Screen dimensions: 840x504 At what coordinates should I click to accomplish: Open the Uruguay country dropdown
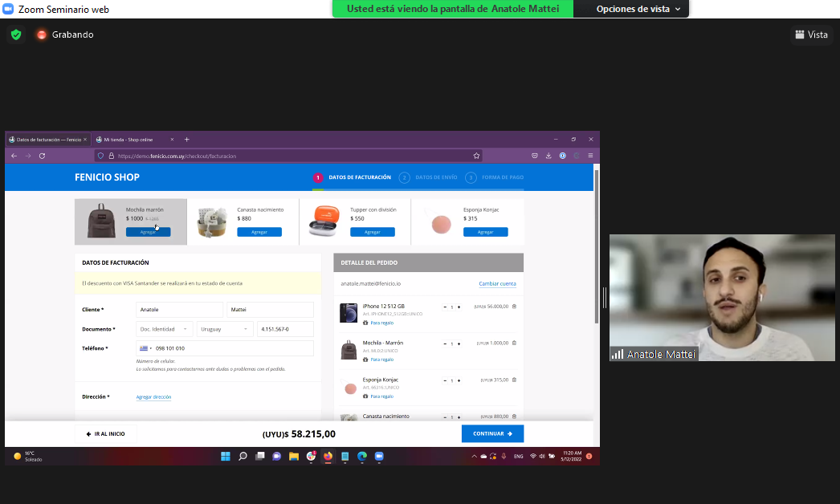click(x=224, y=329)
